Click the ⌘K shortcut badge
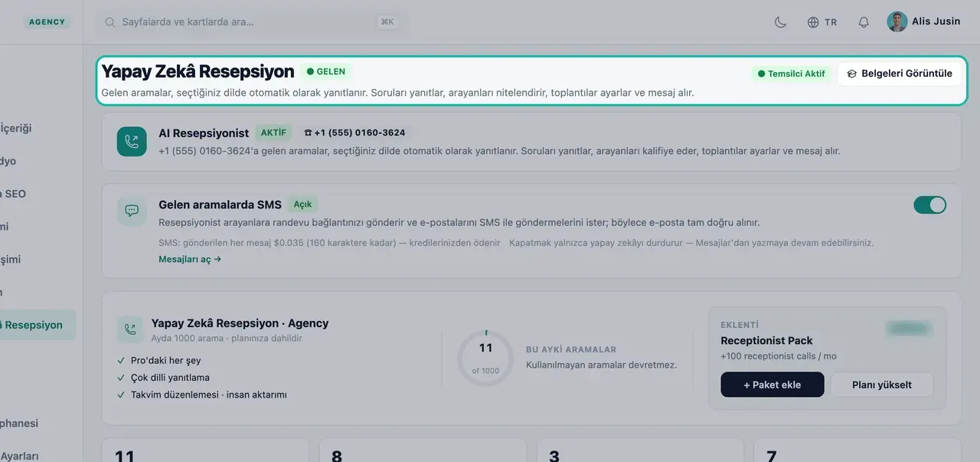The height and width of the screenshot is (462, 980). point(387,22)
